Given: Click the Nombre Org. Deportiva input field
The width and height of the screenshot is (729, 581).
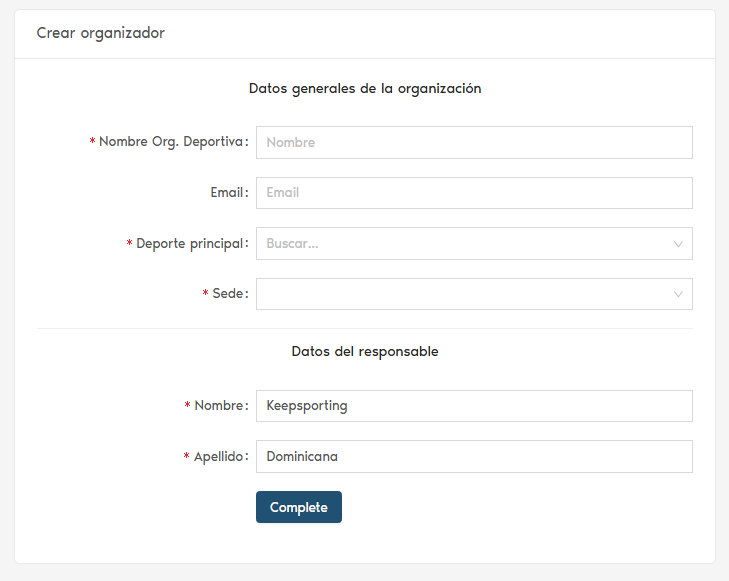Looking at the screenshot, I should (x=474, y=142).
